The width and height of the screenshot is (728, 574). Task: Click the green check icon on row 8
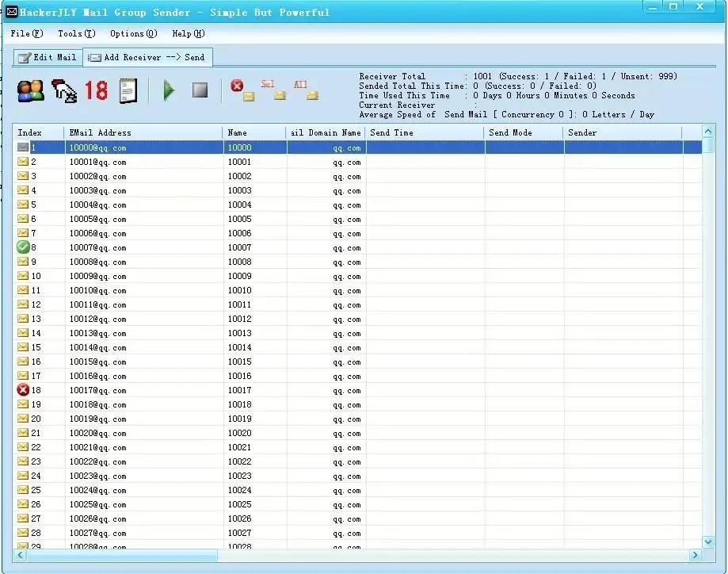23,247
